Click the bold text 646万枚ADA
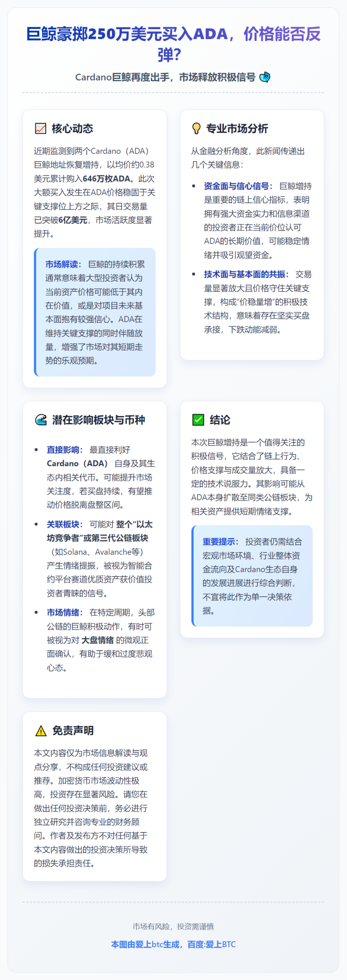The image size is (347, 980). [106, 178]
